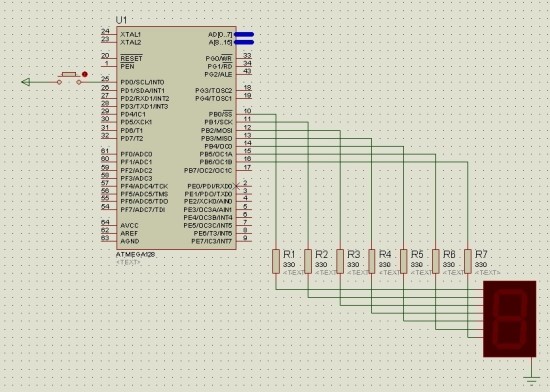Click the PD1/SDA/INT1 pin label
This screenshot has height=392, width=550.
pos(142,90)
